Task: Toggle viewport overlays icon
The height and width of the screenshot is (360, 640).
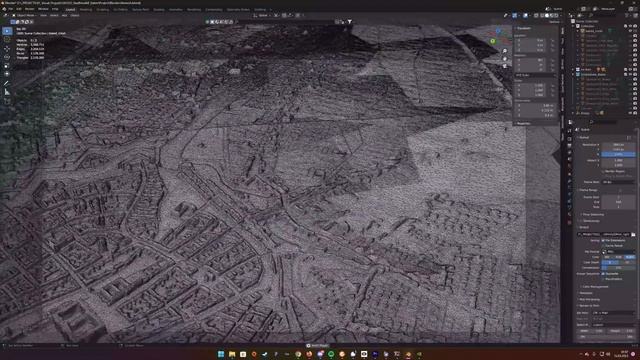Action: [525, 16]
